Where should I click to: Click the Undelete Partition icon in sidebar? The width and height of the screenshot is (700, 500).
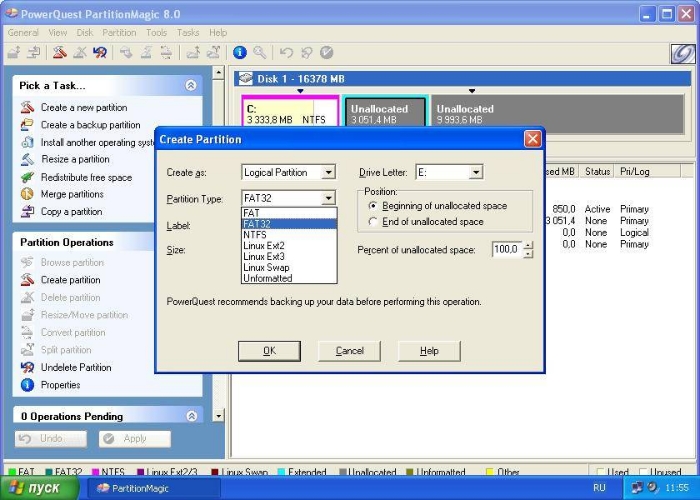coord(27,367)
